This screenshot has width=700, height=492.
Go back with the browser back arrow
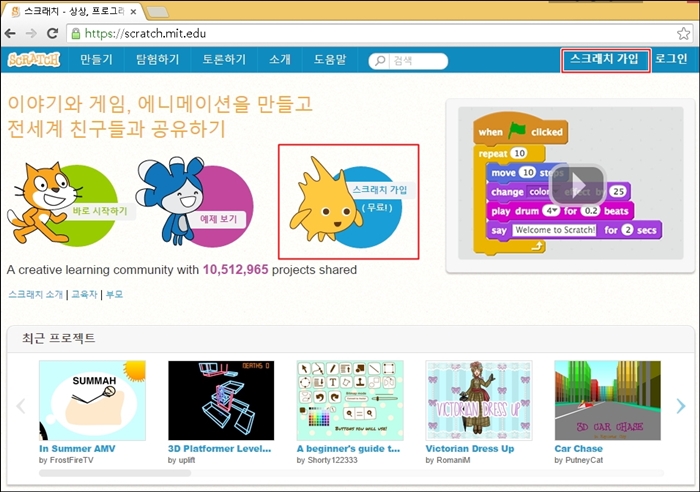point(10,33)
